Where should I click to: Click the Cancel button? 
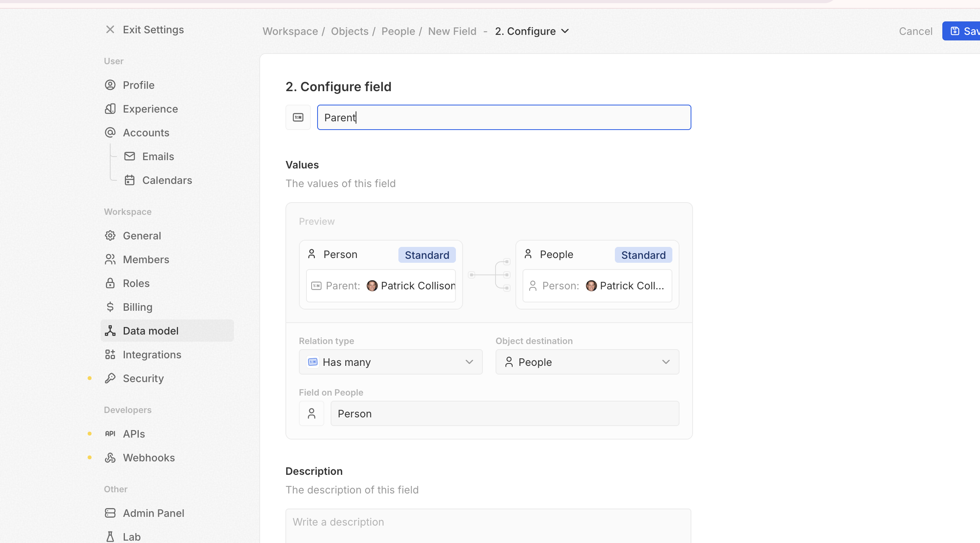[915, 31]
